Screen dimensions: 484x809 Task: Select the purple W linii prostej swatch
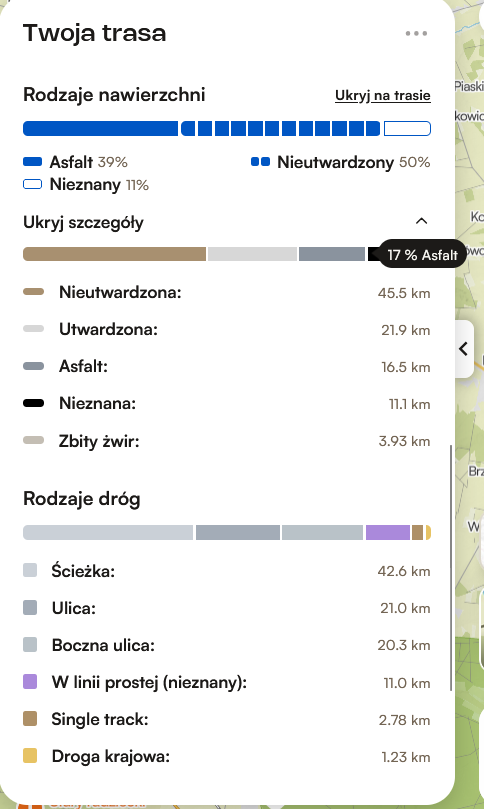click(x=30, y=682)
